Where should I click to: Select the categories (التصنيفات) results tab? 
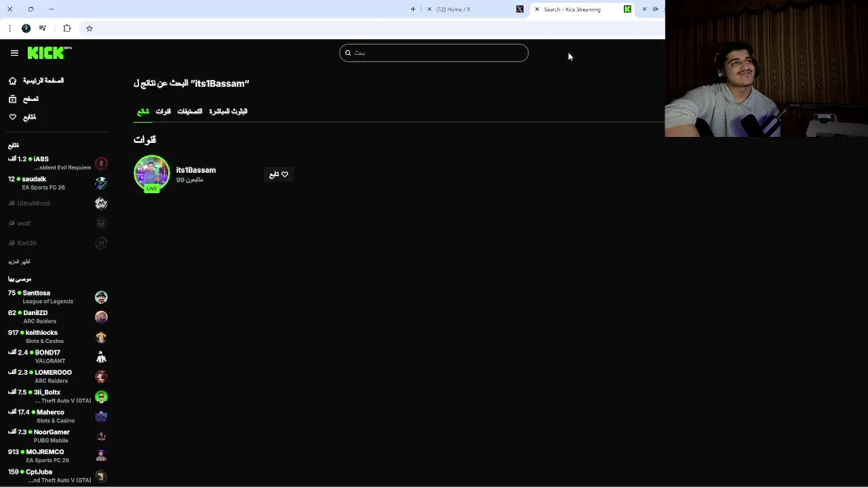click(190, 111)
